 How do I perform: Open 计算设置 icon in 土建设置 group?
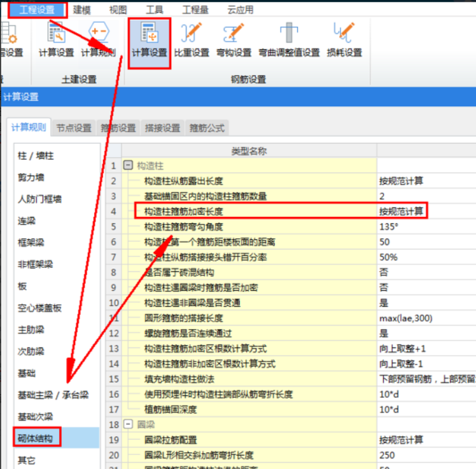click(x=57, y=40)
